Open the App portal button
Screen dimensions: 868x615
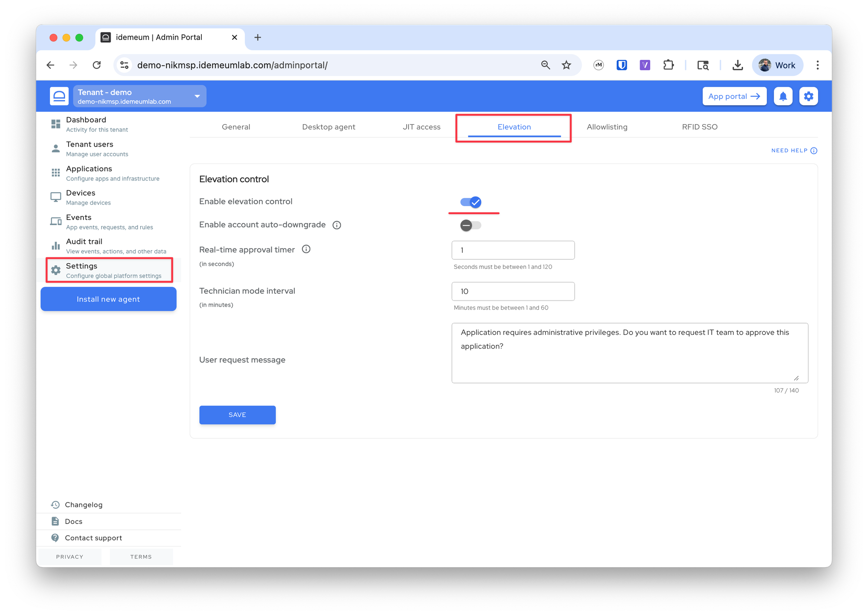(x=734, y=96)
